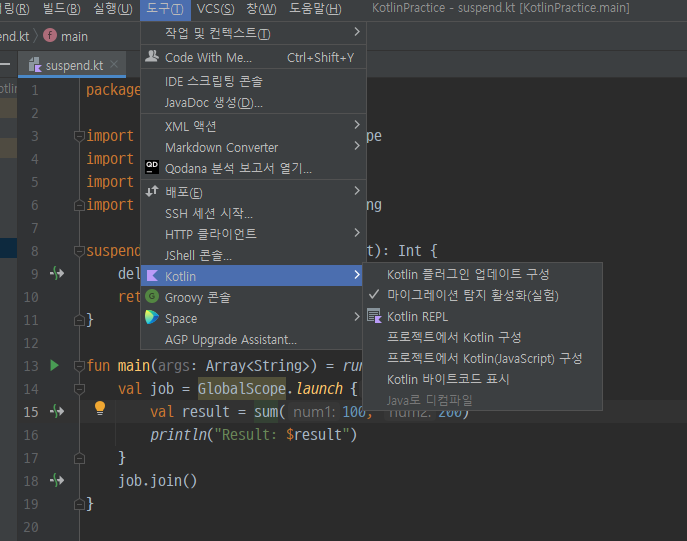Click the Qodana QD icon
The width and height of the screenshot is (687, 541).
[x=152, y=167]
